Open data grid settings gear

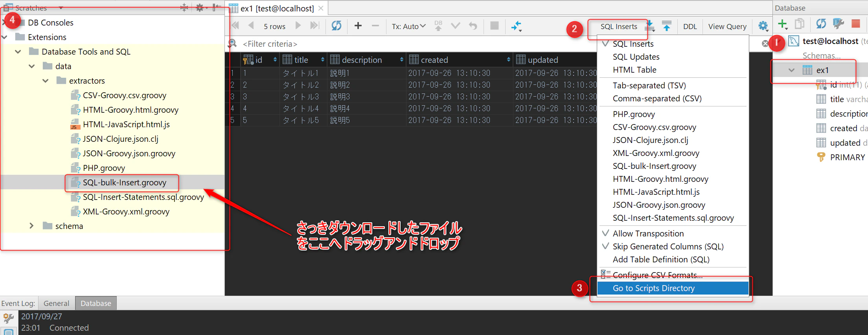tap(763, 26)
